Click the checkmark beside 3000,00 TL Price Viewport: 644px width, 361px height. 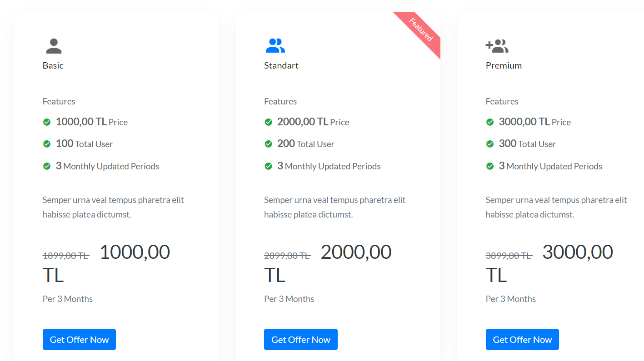(490, 122)
